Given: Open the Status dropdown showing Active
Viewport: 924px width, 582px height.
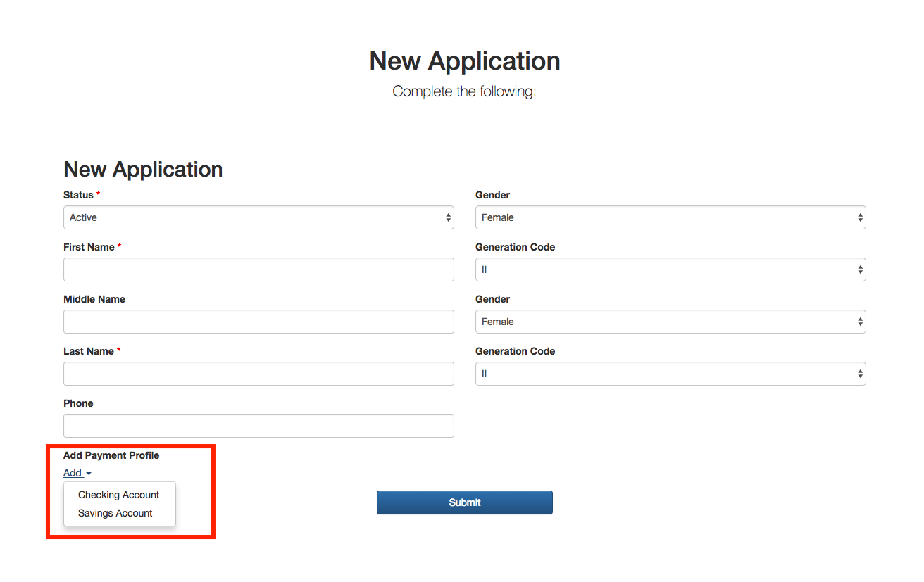Looking at the screenshot, I should coord(258,217).
